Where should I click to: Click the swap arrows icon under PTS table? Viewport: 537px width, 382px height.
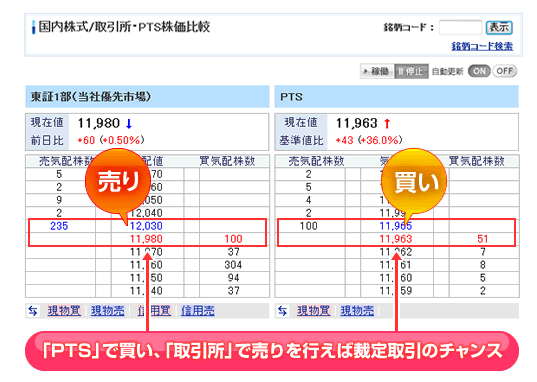click(x=282, y=311)
